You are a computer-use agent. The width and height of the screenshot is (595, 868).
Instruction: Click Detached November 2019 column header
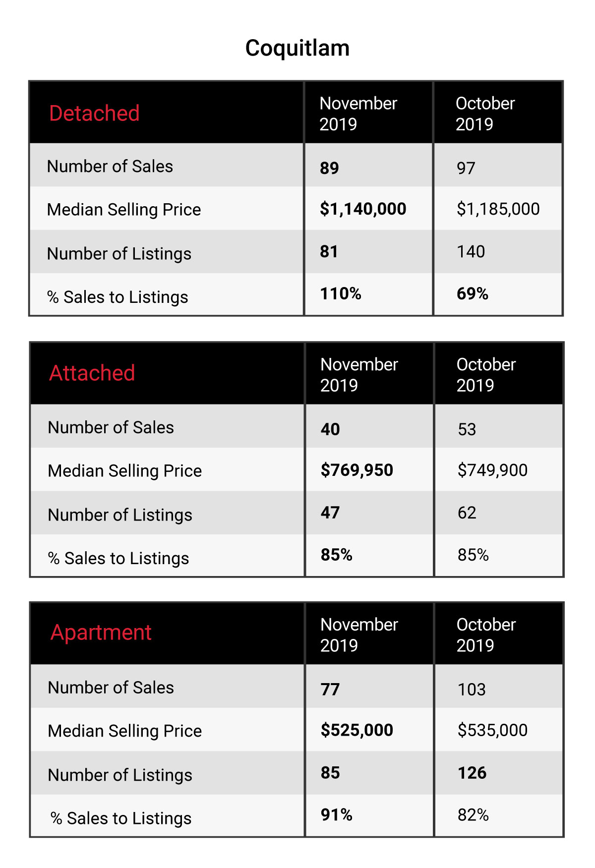[x=358, y=114]
